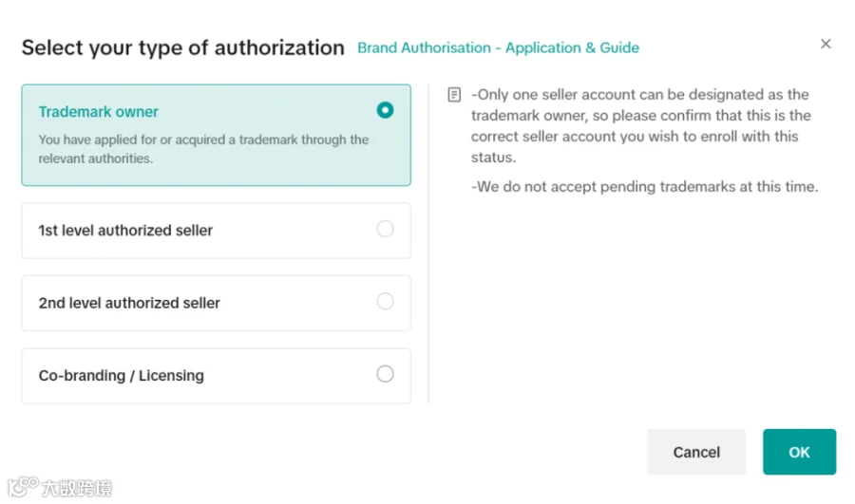Select the Trademark owner radio button
Image resolution: width=855 pixels, height=504 pixels.
tap(385, 110)
